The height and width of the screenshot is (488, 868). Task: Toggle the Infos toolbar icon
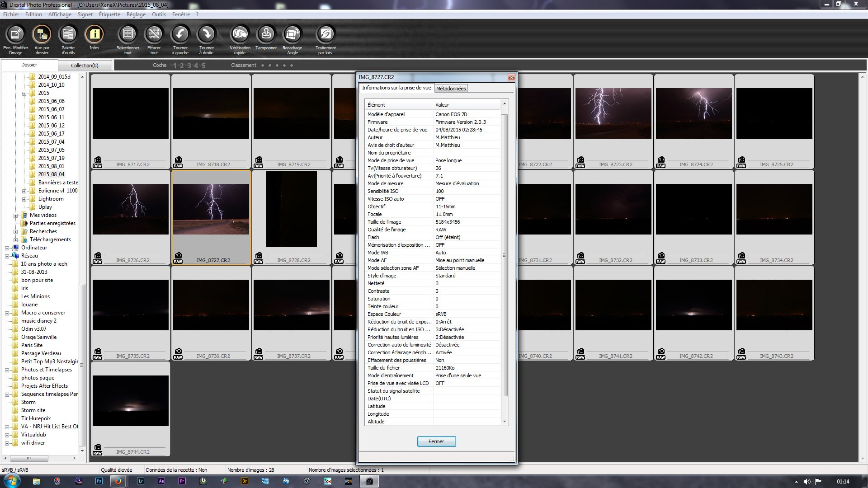pyautogui.click(x=94, y=34)
